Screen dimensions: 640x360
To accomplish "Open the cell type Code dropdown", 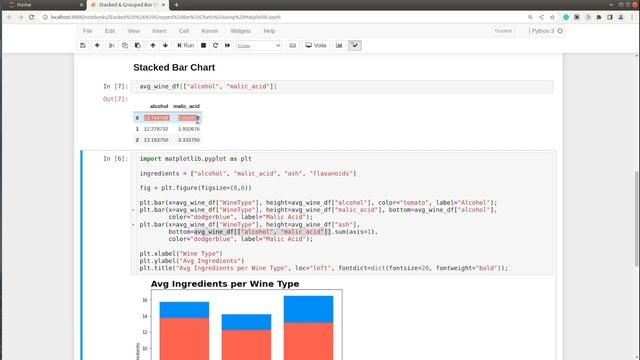I will 259,46.
